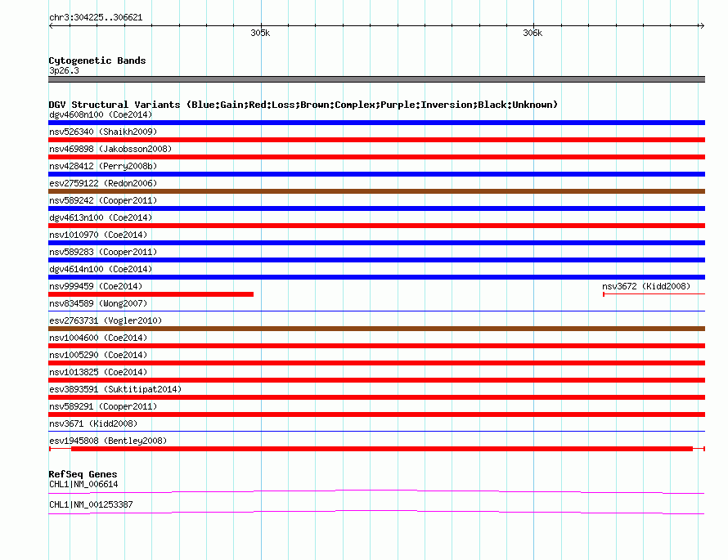Click the gray 3p26.3 cytogenetic band bar
Image resolution: width=728 pixels, height=560 pixels.
tap(376, 79)
